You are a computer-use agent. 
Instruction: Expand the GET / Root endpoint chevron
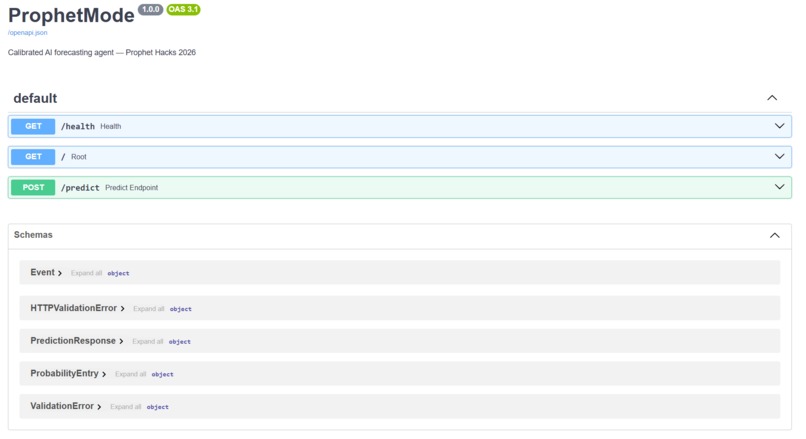pos(779,156)
